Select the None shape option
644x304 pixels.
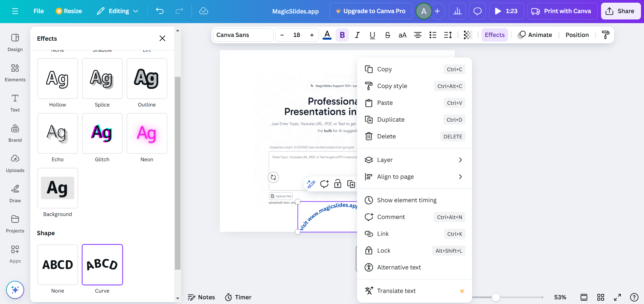tap(58, 265)
